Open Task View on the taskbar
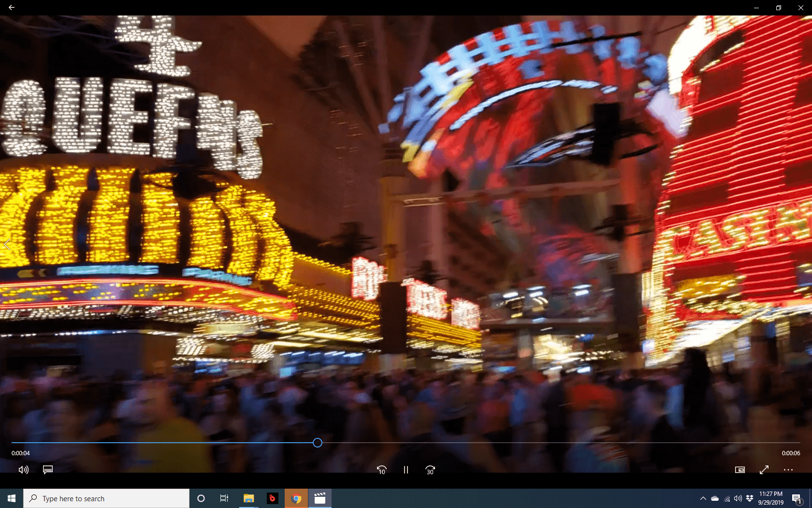The image size is (812, 508). (224, 498)
